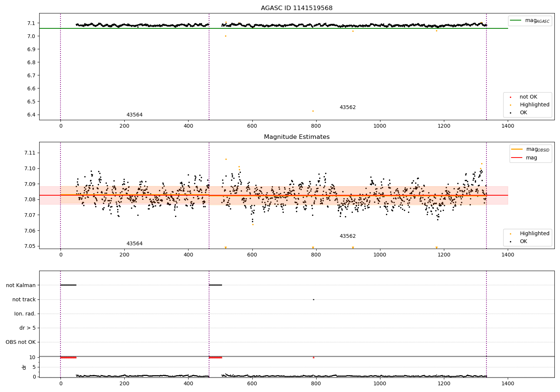Image resolution: width=560 pixels, height=392 pixels.
Task: Select the green mag AGASC legend entry
Action: (530, 21)
